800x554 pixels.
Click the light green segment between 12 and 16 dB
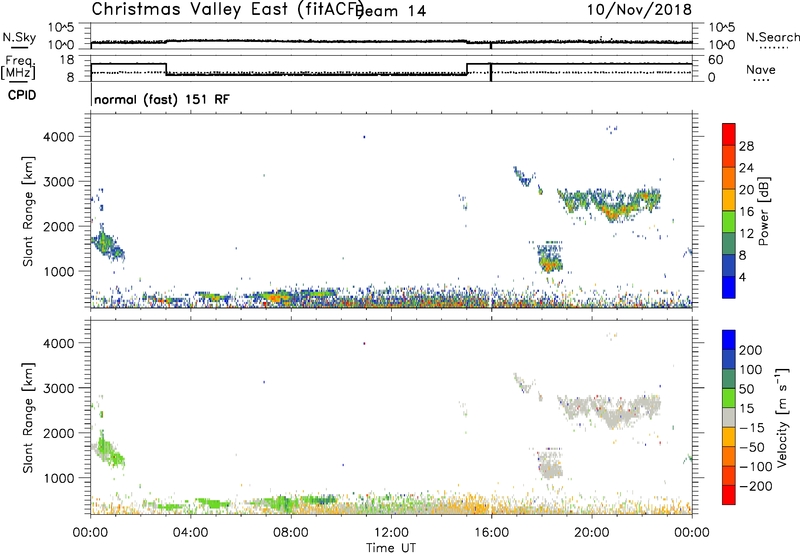(x=729, y=222)
